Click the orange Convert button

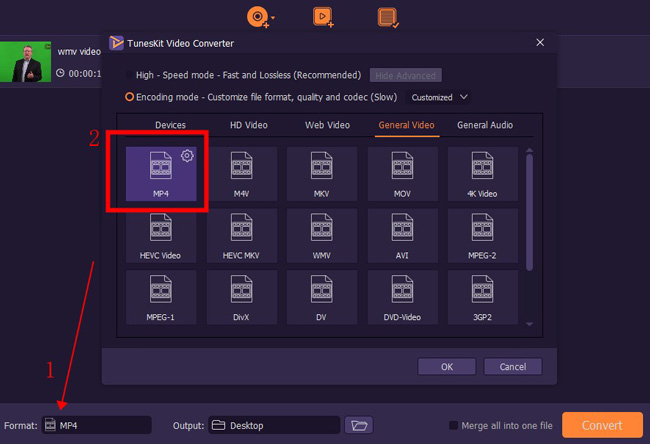tap(602, 425)
